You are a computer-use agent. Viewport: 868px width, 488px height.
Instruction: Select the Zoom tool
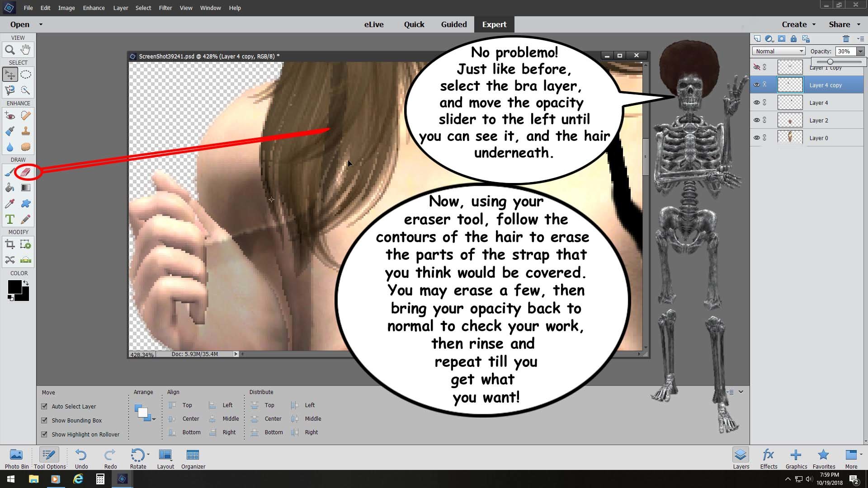point(9,50)
